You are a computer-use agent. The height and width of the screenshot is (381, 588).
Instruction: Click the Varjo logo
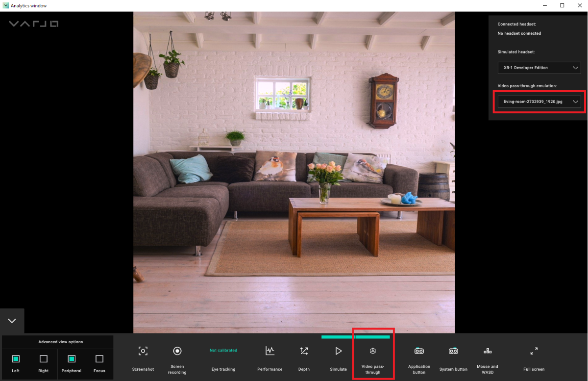[33, 23]
